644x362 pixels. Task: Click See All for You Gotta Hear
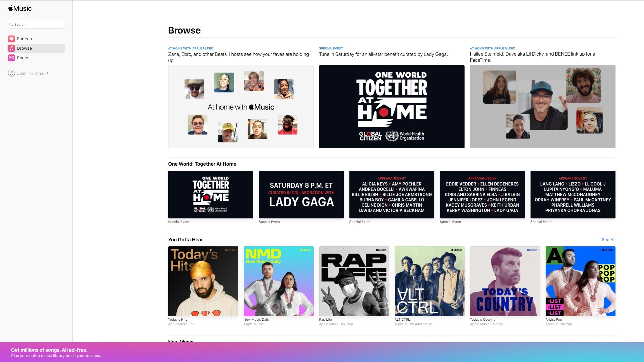[x=609, y=239]
